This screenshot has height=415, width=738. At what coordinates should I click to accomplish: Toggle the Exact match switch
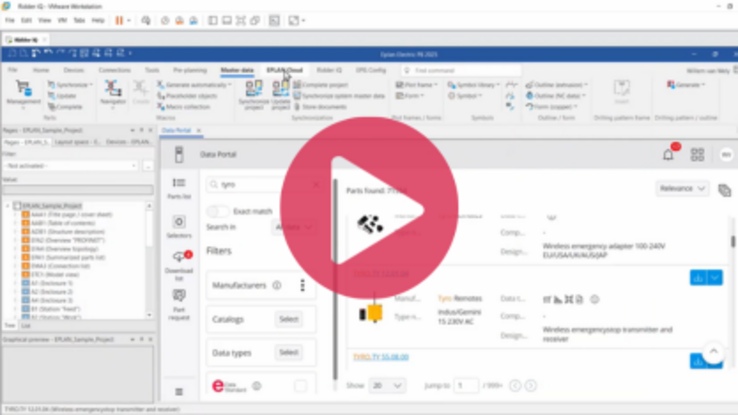tap(218, 211)
